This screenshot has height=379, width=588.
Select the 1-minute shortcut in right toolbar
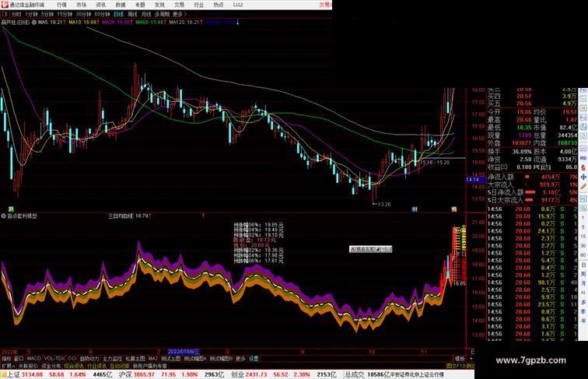tap(583, 218)
